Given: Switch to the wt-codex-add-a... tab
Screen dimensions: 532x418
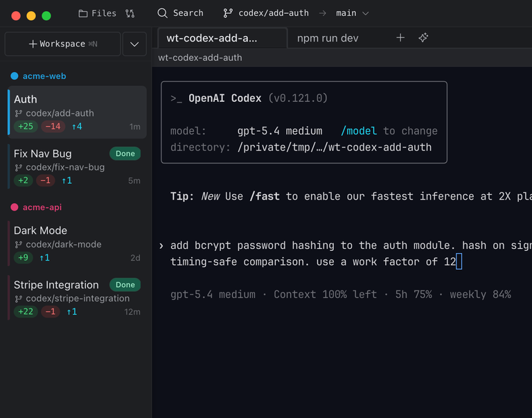Looking at the screenshot, I should 222,38.
